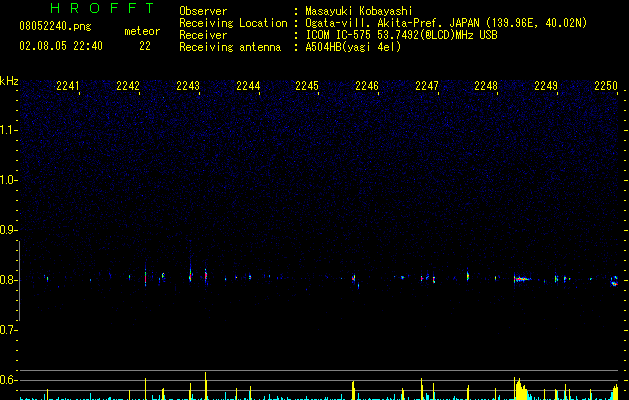Click the 2245 time marker
Screen dimensions: 629x400
pos(307,86)
